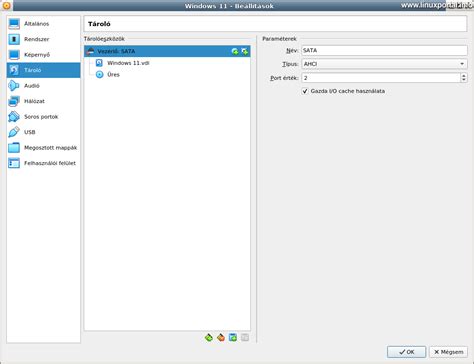Click the USB plug icon
Viewport: 474px width, 364px height.
(14, 132)
